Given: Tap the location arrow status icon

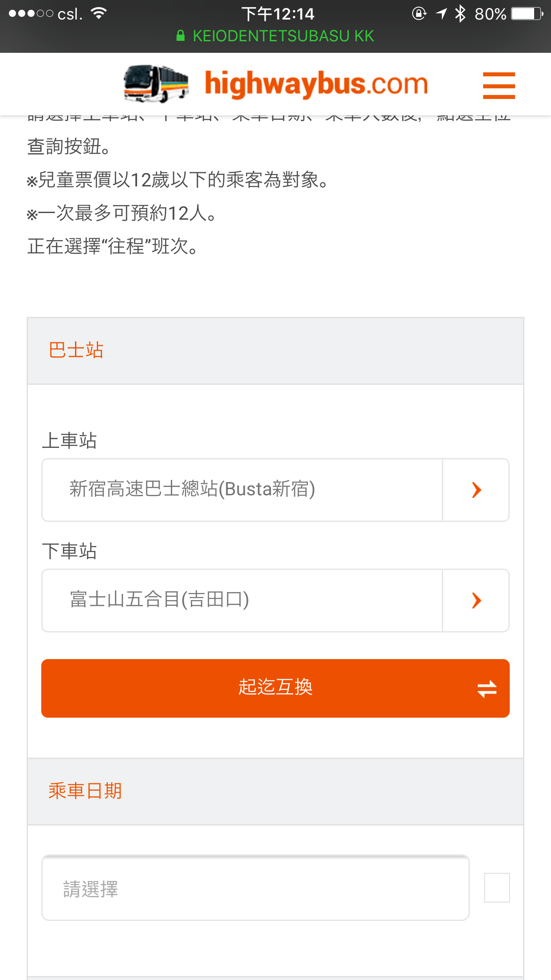Looking at the screenshot, I should [x=441, y=13].
